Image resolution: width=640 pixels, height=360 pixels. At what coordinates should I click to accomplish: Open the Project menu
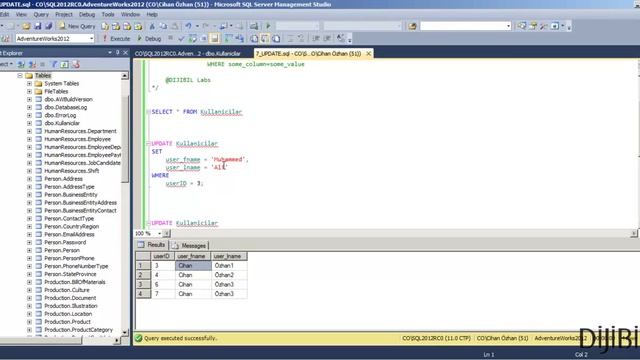coord(64,14)
